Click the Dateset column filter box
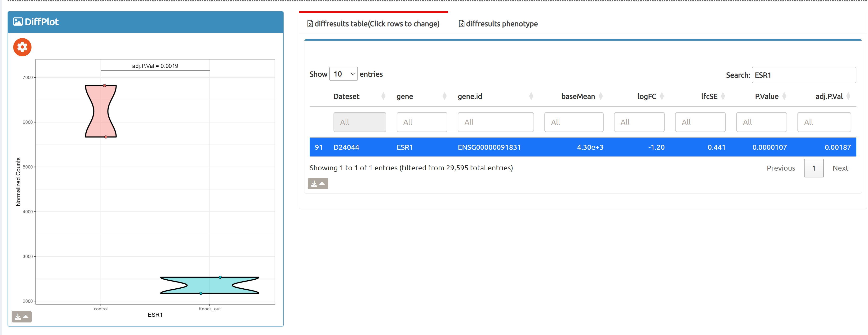 click(360, 122)
